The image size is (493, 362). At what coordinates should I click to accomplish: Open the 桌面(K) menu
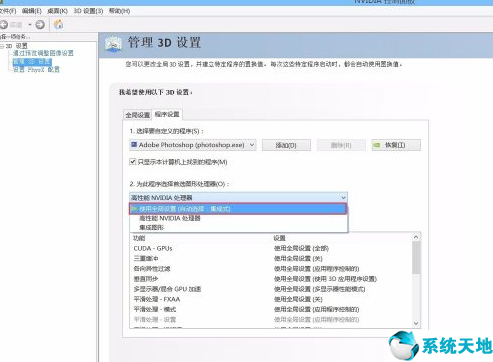point(57,11)
